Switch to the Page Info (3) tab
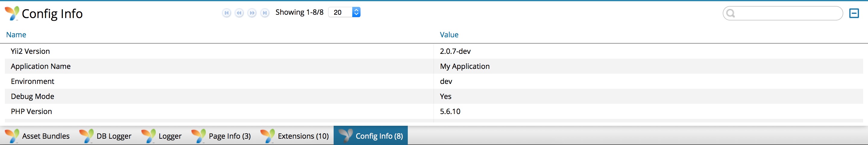Screen dimensions: 868x145 pyautogui.click(x=221, y=136)
